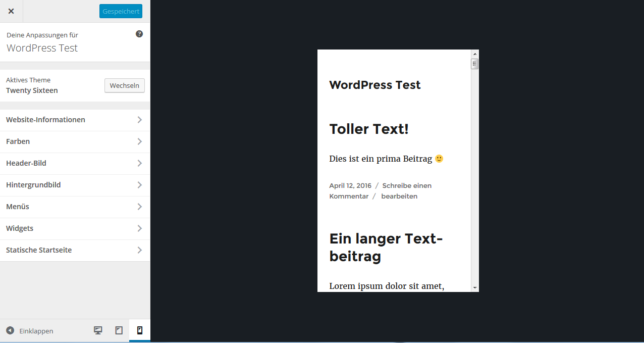The image size is (644, 343).
Task: Click the Gespeichert save button
Action: (121, 11)
